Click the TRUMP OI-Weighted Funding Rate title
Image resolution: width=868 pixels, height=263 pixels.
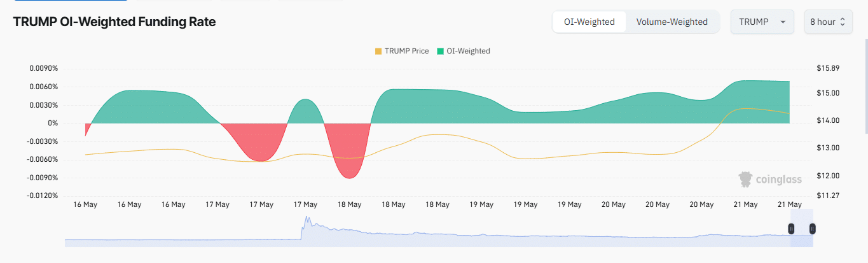pos(114,22)
